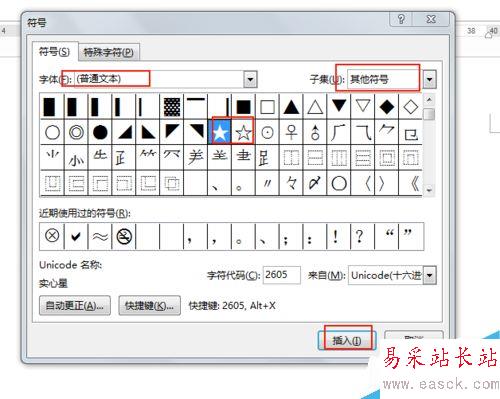The height and width of the screenshot is (399, 500).
Task: Open the font (字体) dropdown arrow
Action: click(x=250, y=79)
